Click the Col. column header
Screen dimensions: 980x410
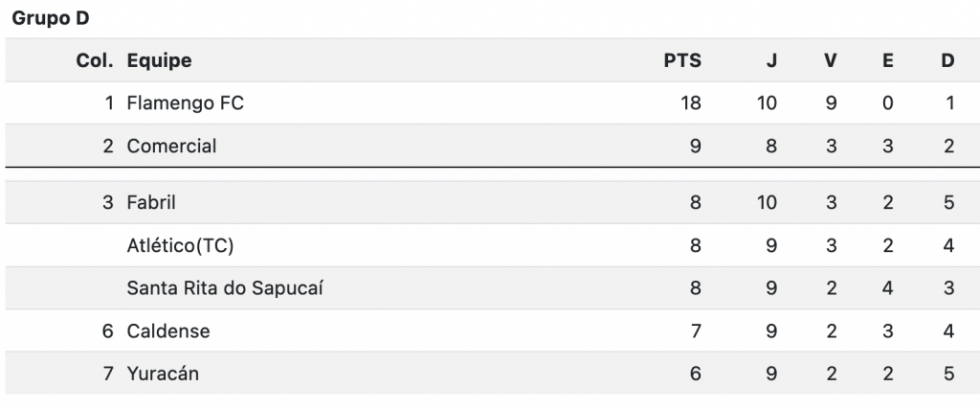pyautogui.click(x=95, y=60)
